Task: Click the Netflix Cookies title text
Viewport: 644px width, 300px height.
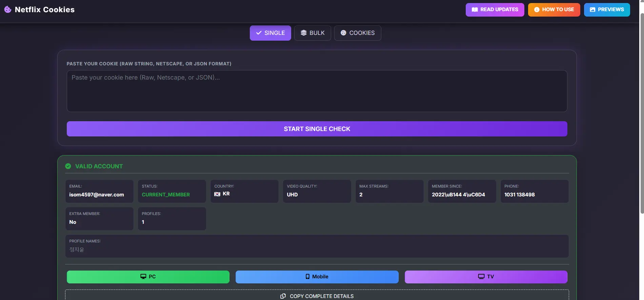Action: click(45, 9)
